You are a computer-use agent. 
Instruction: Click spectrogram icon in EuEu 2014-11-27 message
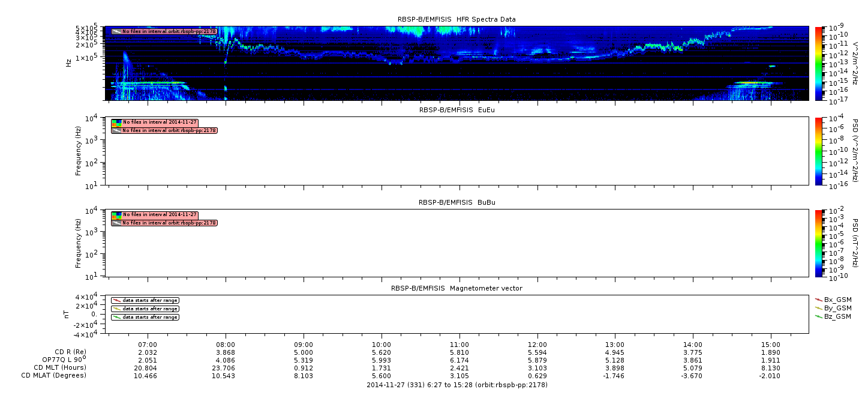coord(116,122)
